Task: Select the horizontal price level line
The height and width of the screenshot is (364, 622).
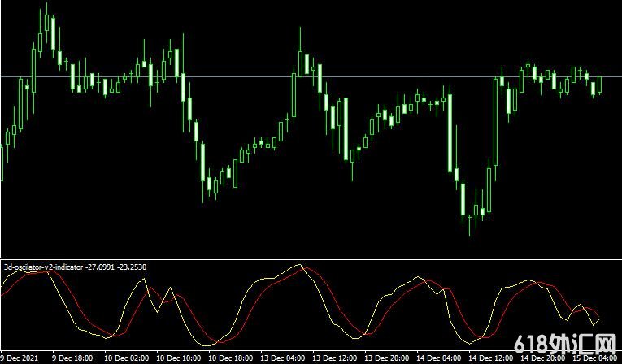Action: [244, 77]
